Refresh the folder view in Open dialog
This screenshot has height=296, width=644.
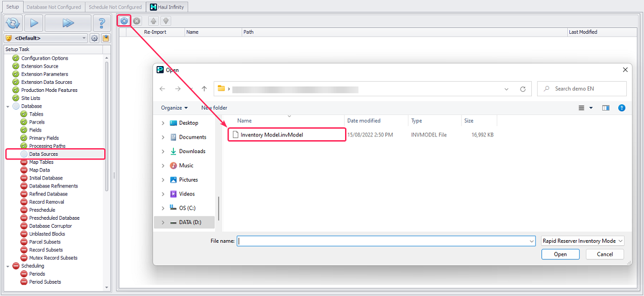click(523, 89)
